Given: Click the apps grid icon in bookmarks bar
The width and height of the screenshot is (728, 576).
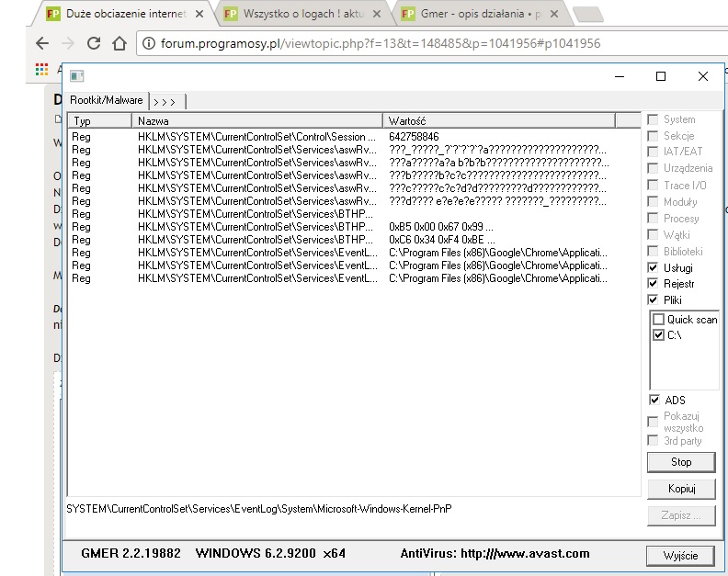Looking at the screenshot, I should click(41, 70).
